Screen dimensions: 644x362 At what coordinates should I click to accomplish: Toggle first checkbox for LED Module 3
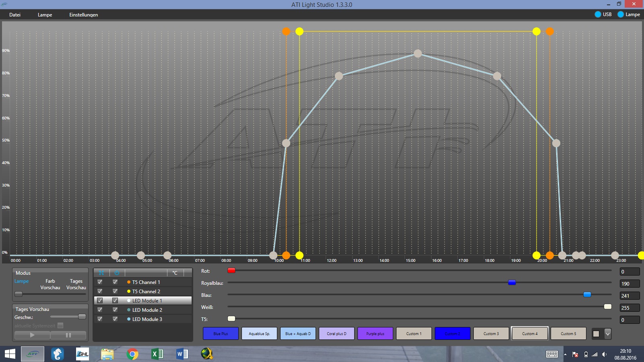(x=100, y=319)
